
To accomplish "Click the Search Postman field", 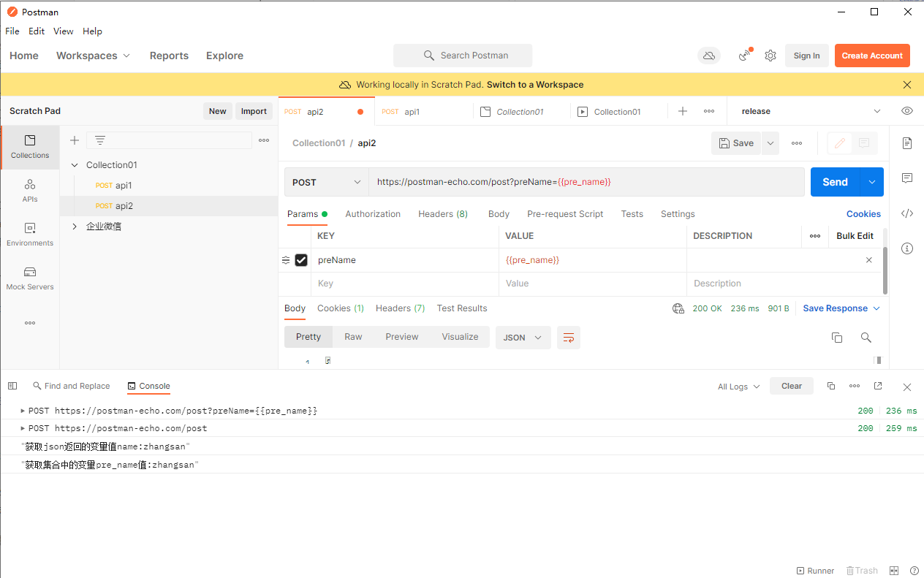I will [463, 56].
